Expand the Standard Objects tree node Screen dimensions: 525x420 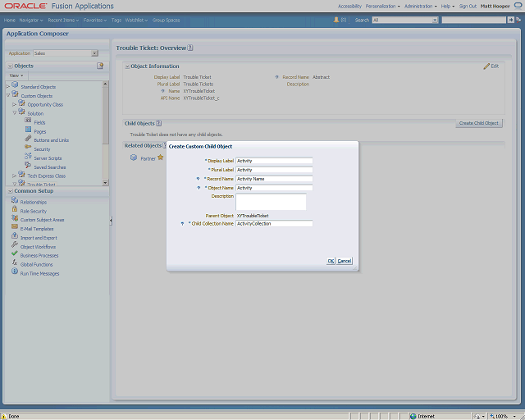click(8, 87)
